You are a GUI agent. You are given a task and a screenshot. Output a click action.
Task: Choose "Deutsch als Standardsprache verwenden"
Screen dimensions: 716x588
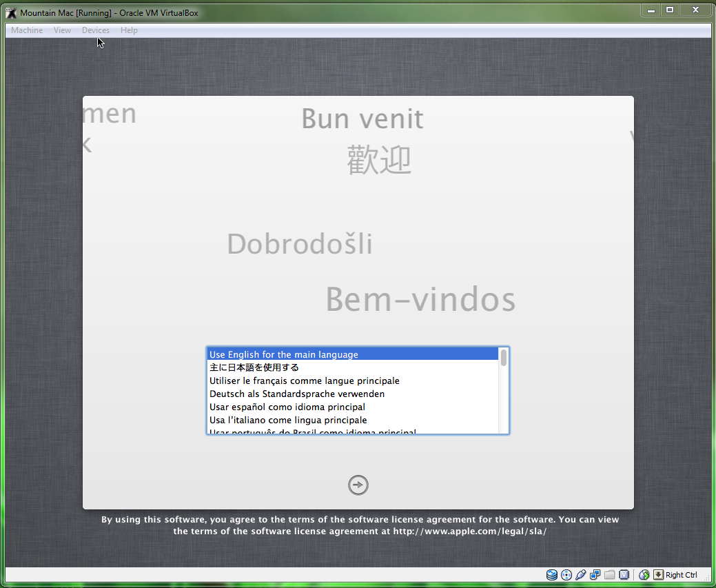click(x=296, y=394)
